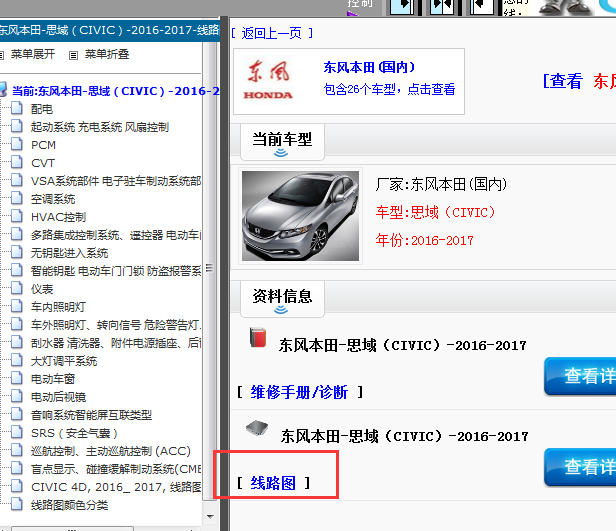This screenshot has width=616, height=531.
Task: Click 查看详 button beside 维修手册/诊断
Action: click(x=580, y=376)
